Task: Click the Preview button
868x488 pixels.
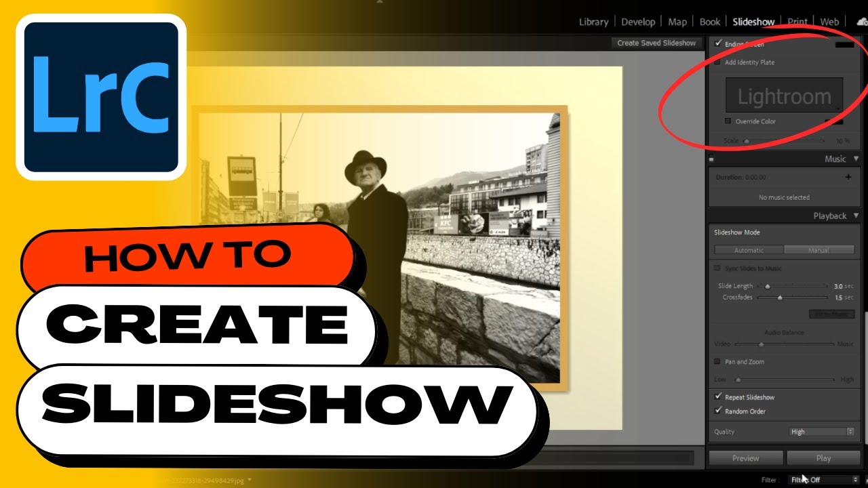Action: point(746,458)
